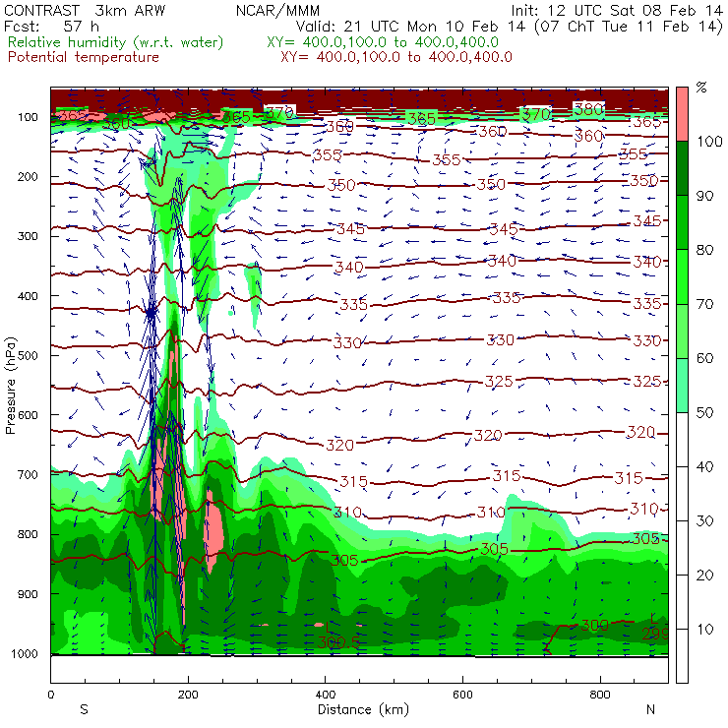
Task: Click the "700" tick label on the pressure axis
Action: tap(28, 474)
